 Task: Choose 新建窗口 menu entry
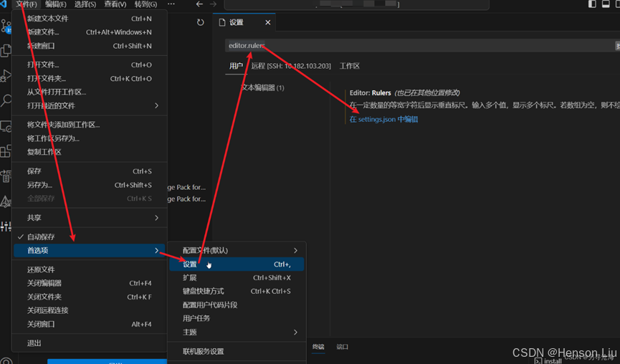90,46
